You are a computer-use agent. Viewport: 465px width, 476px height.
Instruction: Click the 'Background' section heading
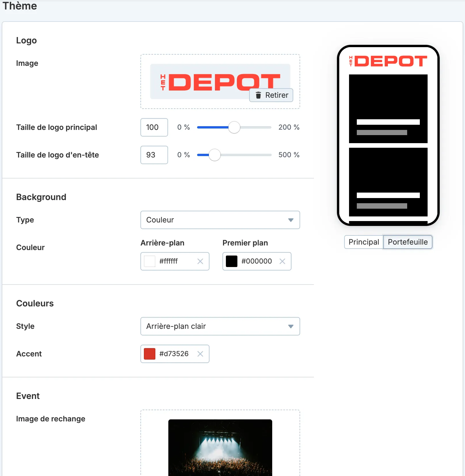[x=41, y=197]
